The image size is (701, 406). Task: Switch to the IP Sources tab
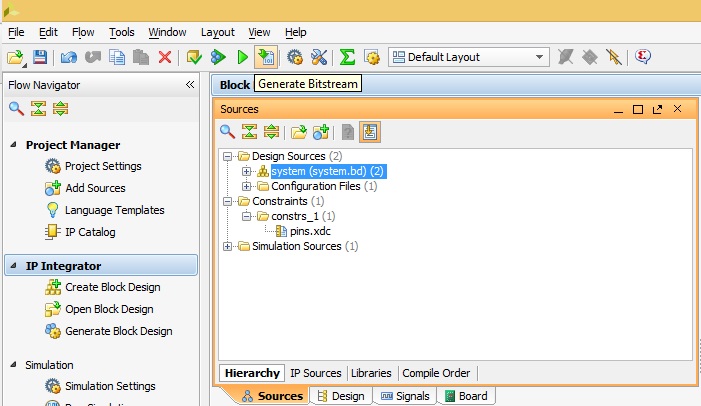(x=316, y=373)
